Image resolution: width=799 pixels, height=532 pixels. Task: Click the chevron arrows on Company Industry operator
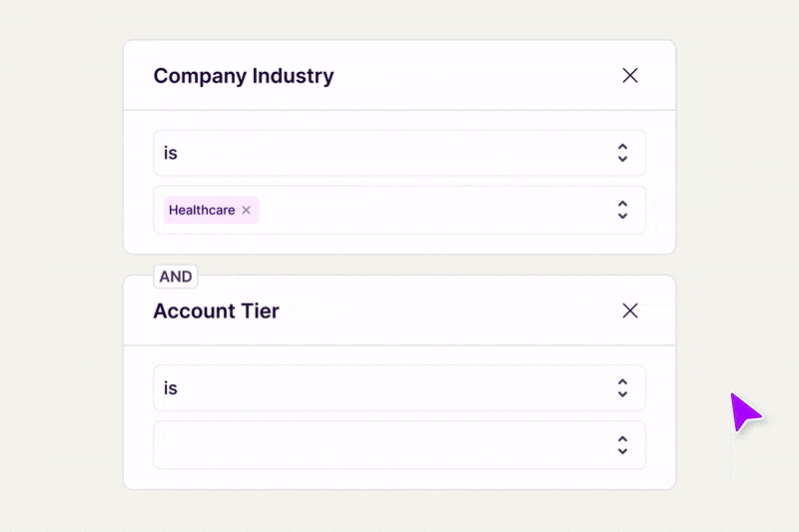(622, 153)
